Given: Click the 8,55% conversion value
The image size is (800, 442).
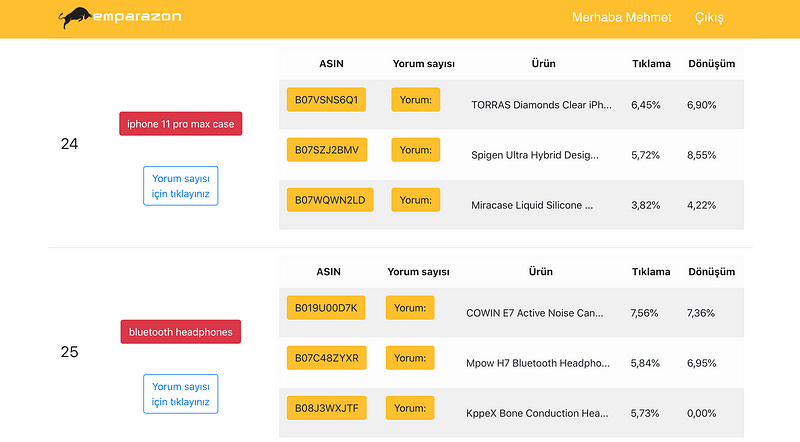Looking at the screenshot, I should click(x=702, y=155).
